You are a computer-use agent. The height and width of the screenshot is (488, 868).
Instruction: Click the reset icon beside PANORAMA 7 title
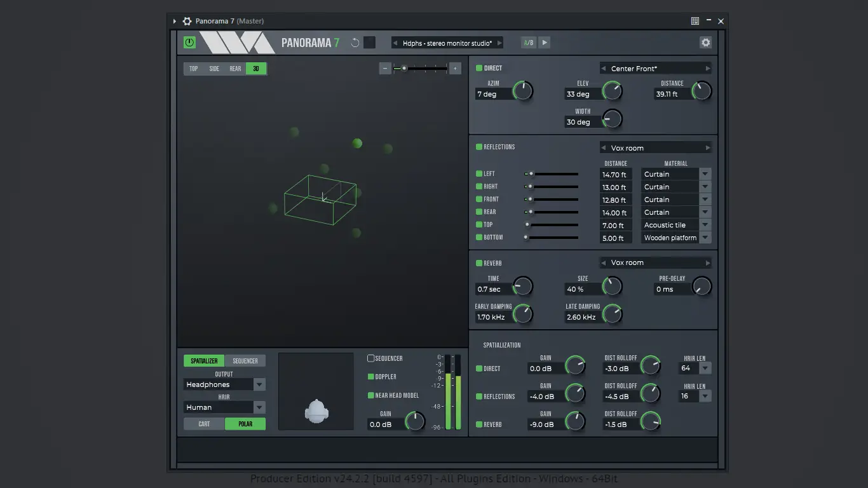pyautogui.click(x=354, y=42)
